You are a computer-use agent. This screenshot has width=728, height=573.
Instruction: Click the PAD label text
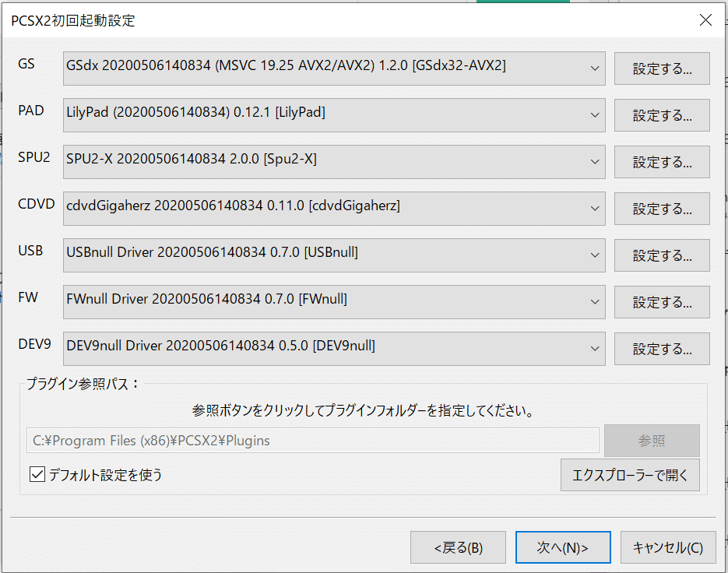(x=30, y=111)
